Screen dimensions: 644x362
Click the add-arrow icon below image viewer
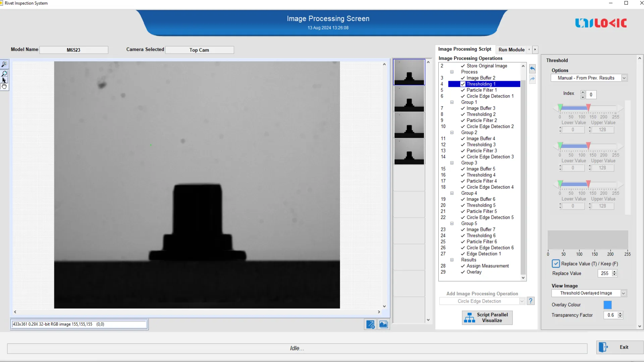[370, 324]
